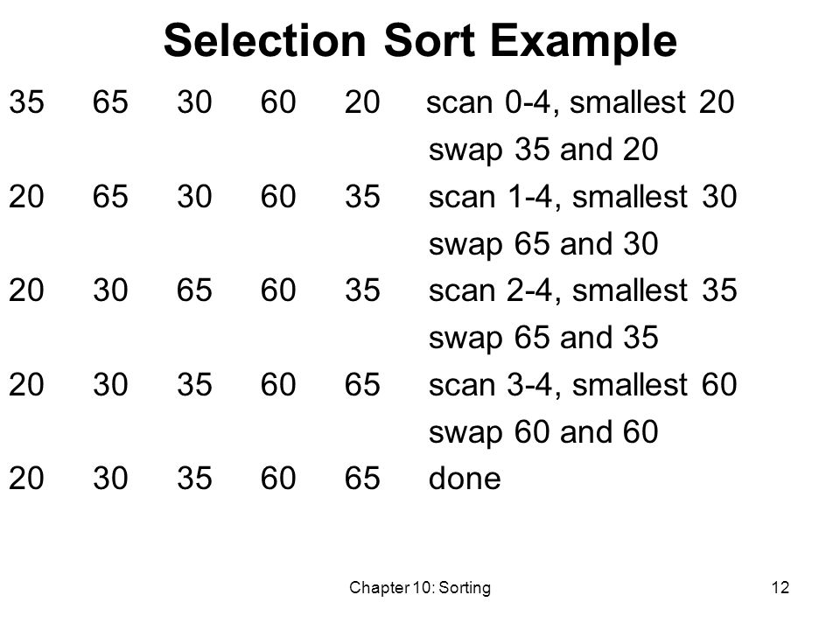Click the 'scan 3-4, smallest 60' text
Image resolution: width=840 pixels, height=630 pixels.
(x=583, y=385)
